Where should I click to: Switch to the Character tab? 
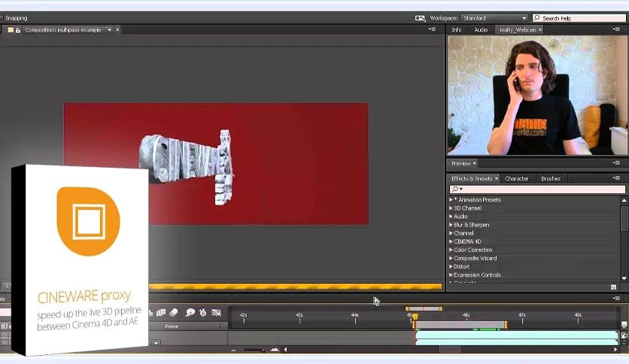(x=516, y=178)
